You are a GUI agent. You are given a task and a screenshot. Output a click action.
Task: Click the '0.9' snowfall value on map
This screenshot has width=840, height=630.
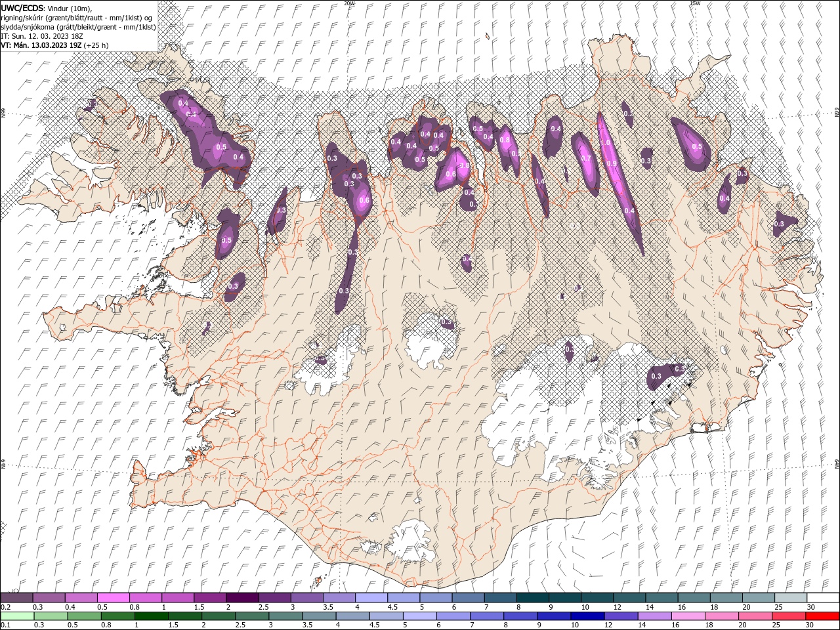[612, 163]
